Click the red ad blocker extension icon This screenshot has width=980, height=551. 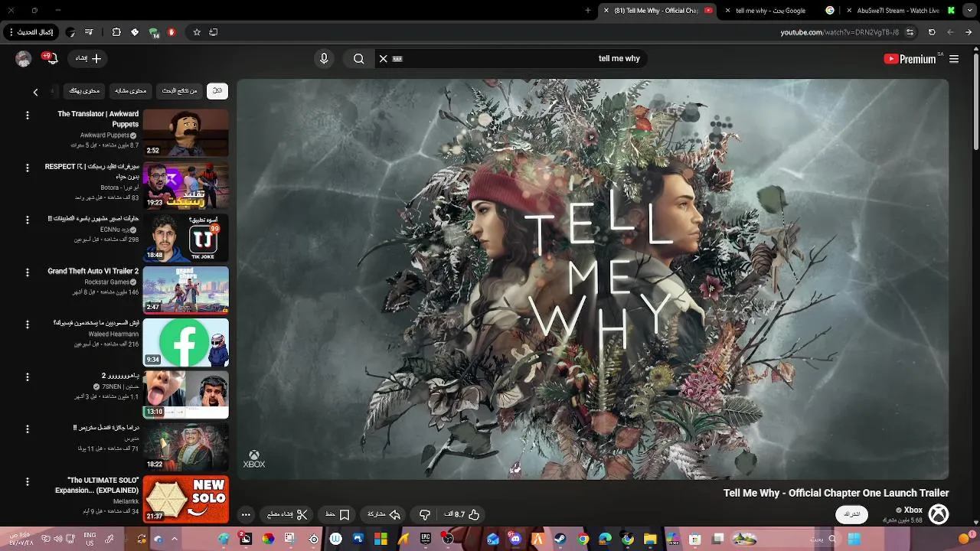(x=171, y=32)
